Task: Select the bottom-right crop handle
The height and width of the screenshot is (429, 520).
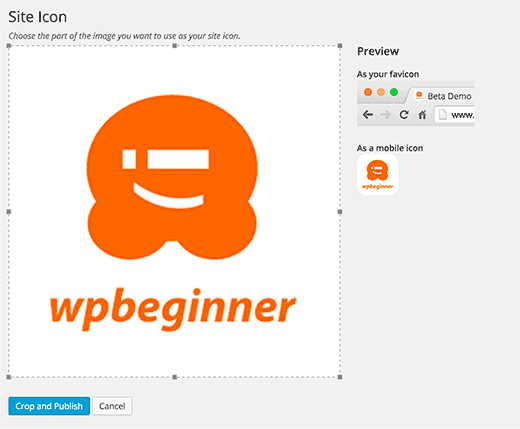Action: (340, 377)
